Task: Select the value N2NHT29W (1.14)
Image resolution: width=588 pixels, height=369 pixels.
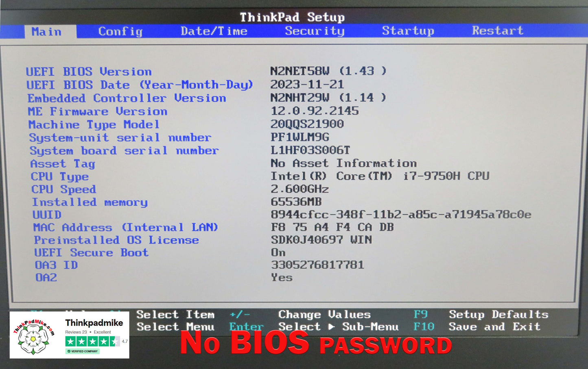Action: pyautogui.click(x=328, y=98)
